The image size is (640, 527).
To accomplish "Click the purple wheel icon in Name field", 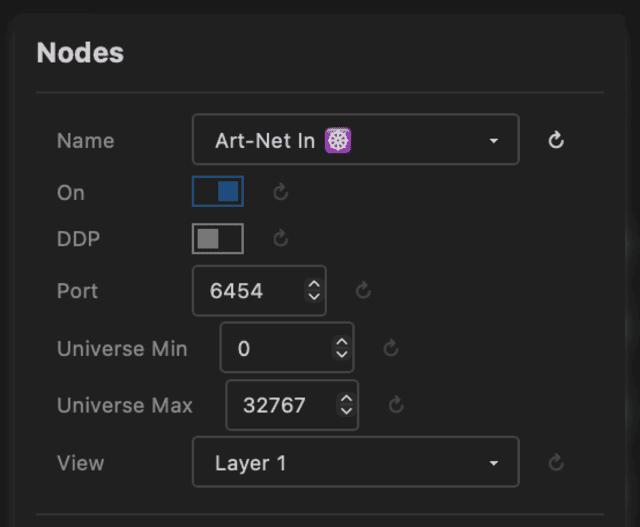I will point(338,140).
